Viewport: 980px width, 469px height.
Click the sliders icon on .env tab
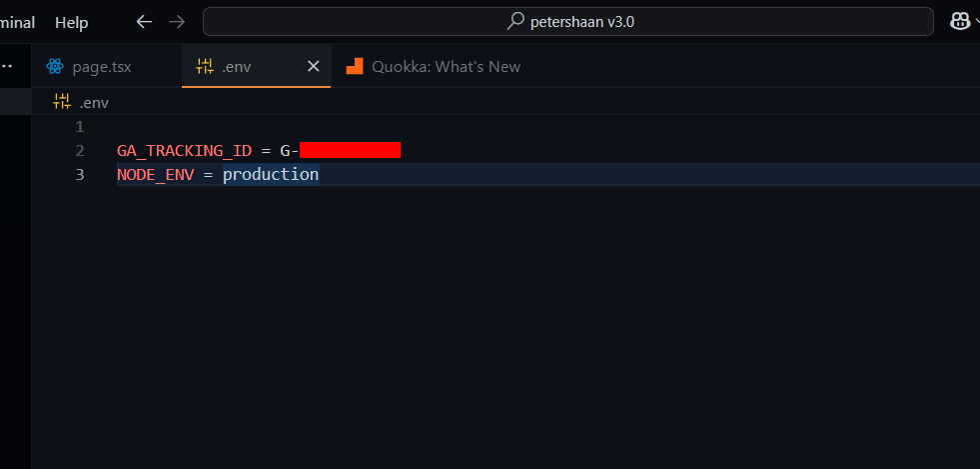coord(205,66)
